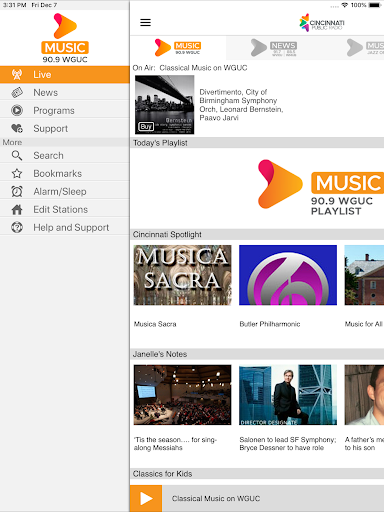Open the sing-along Messiahs concert photo
The width and height of the screenshot is (384, 512).
tap(182, 395)
